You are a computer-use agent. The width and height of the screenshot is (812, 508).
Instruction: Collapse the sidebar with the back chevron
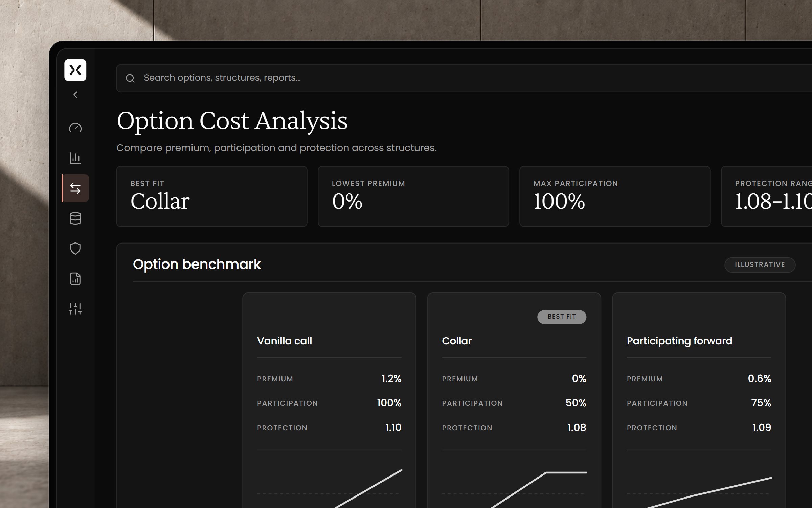75,95
